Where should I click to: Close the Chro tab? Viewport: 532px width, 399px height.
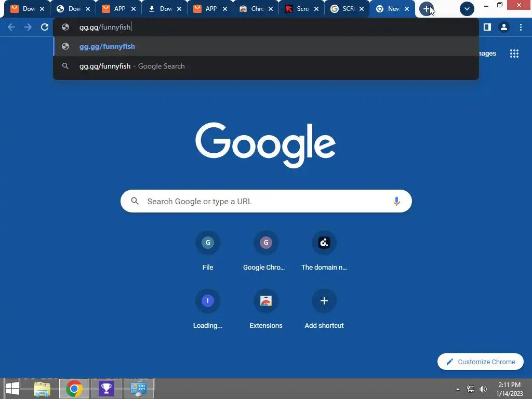coord(270,9)
